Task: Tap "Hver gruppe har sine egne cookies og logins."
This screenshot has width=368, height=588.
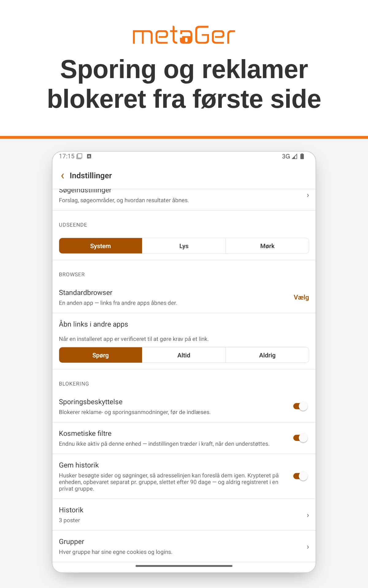Action: 116,552
